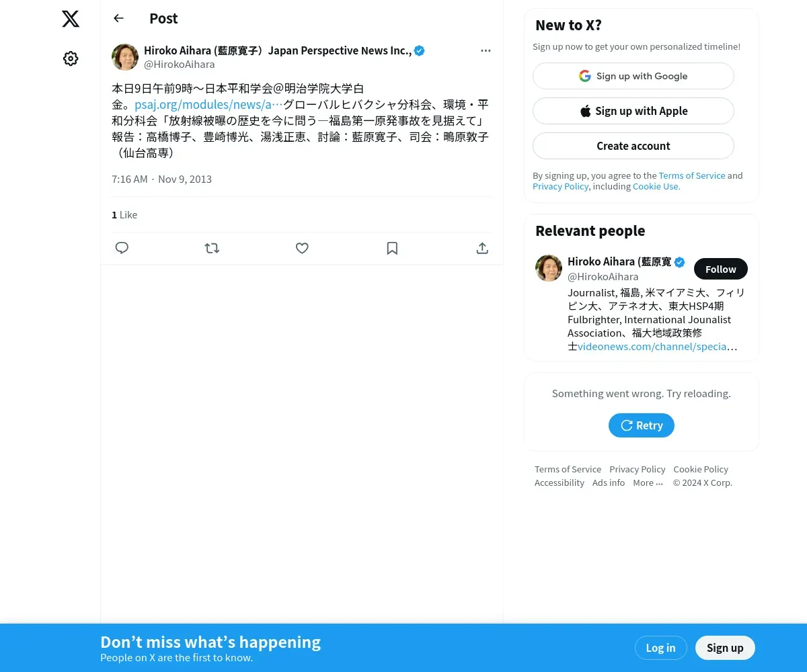Go back using the arrow icon
Image resolution: width=807 pixels, height=672 pixels.
118,18
